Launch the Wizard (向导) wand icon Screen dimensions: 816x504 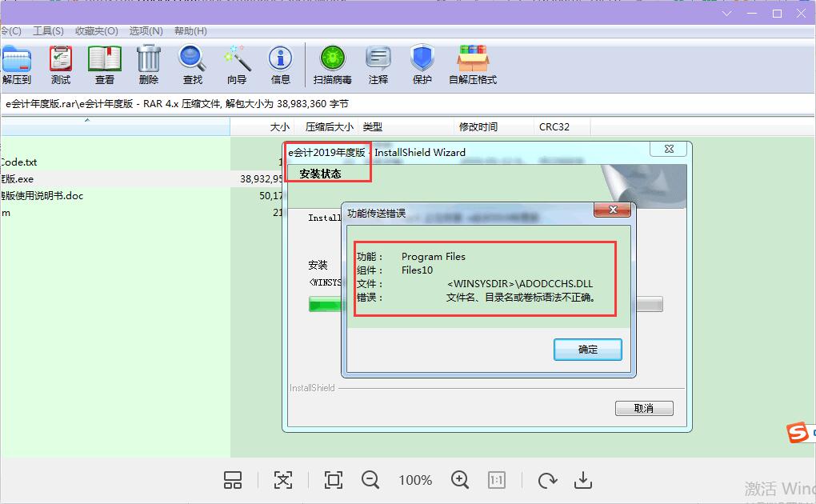237,65
